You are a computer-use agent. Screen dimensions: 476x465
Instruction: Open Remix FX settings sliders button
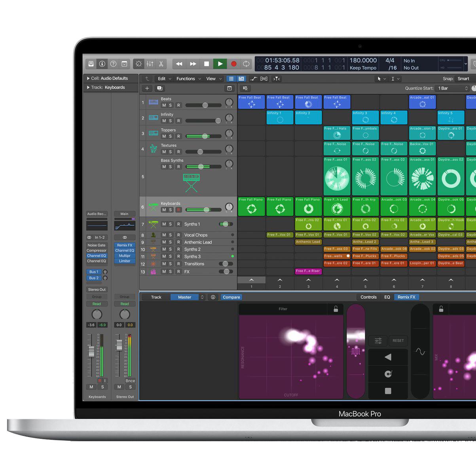click(x=378, y=340)
